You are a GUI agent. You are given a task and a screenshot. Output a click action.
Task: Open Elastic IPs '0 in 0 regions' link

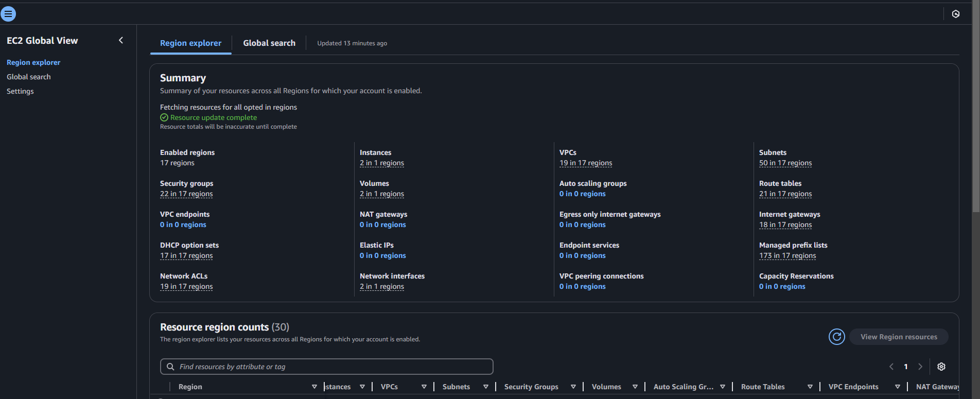click(x=383, y=255)
